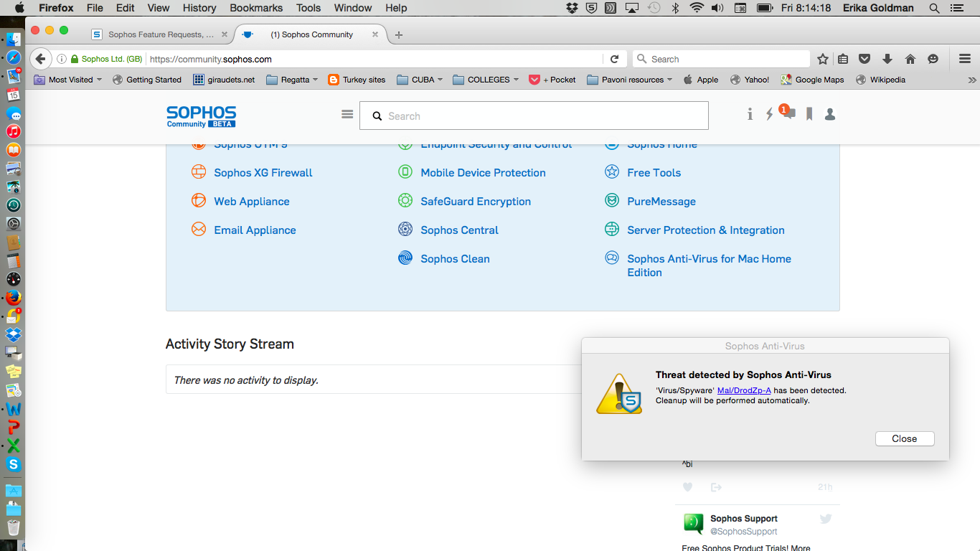980x551 pixels.
Task: Show bookmarks list icon in Firefox toolbar
Action: pos(844,59)
